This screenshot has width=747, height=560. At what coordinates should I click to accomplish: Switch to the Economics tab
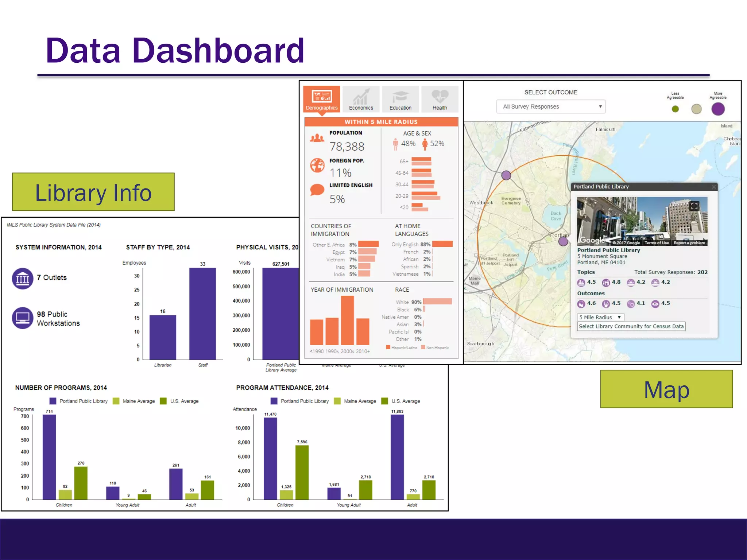pos(361,99)
